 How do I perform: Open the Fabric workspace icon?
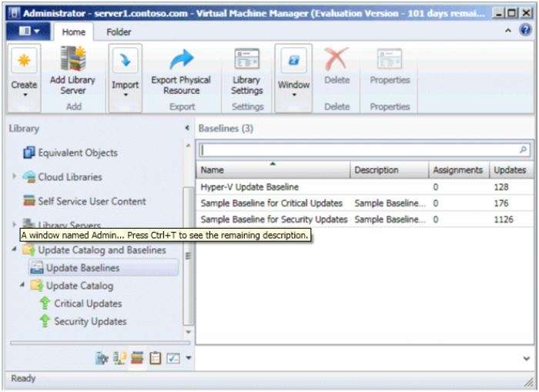tap(119, 359)
